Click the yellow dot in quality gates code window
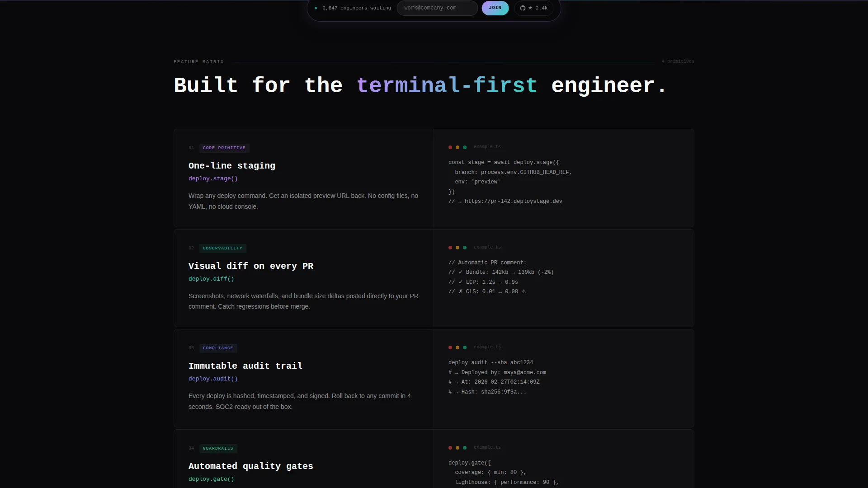 pos(458,448)
